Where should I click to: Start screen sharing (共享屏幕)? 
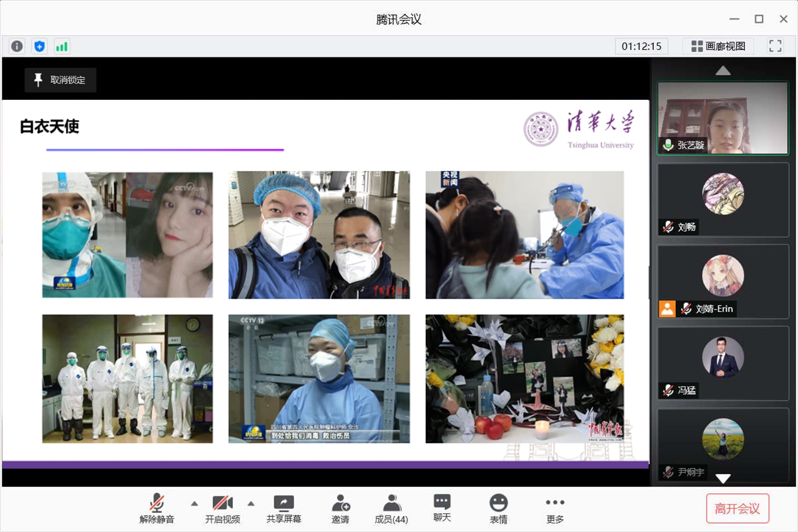pos(284,509)
